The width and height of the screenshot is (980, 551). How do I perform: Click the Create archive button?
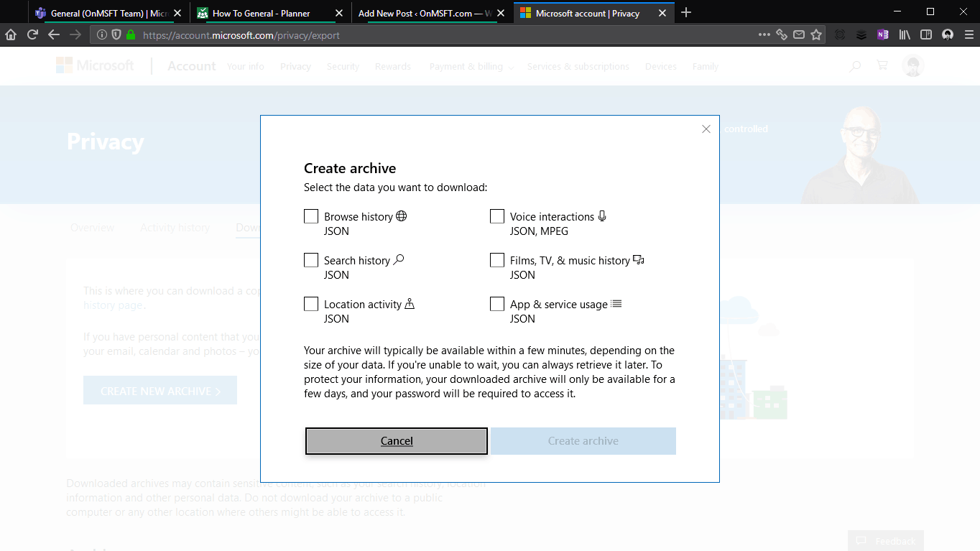point(583,441)
